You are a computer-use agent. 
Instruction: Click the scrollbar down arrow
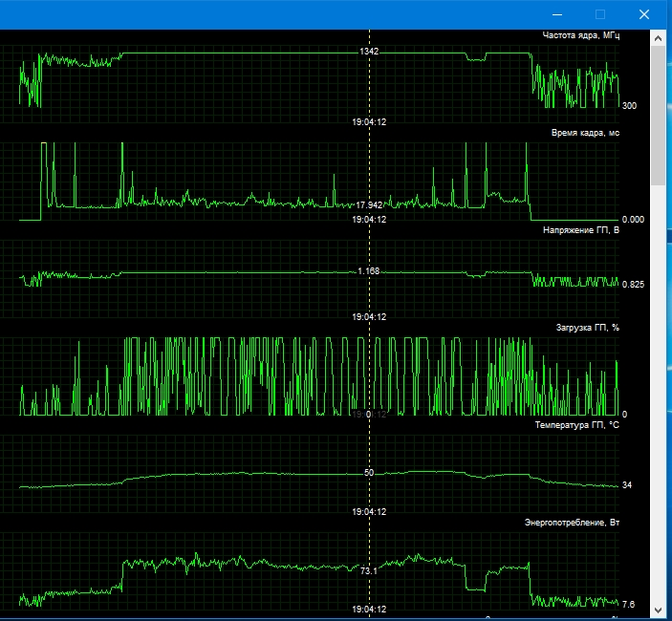point(658,610)
